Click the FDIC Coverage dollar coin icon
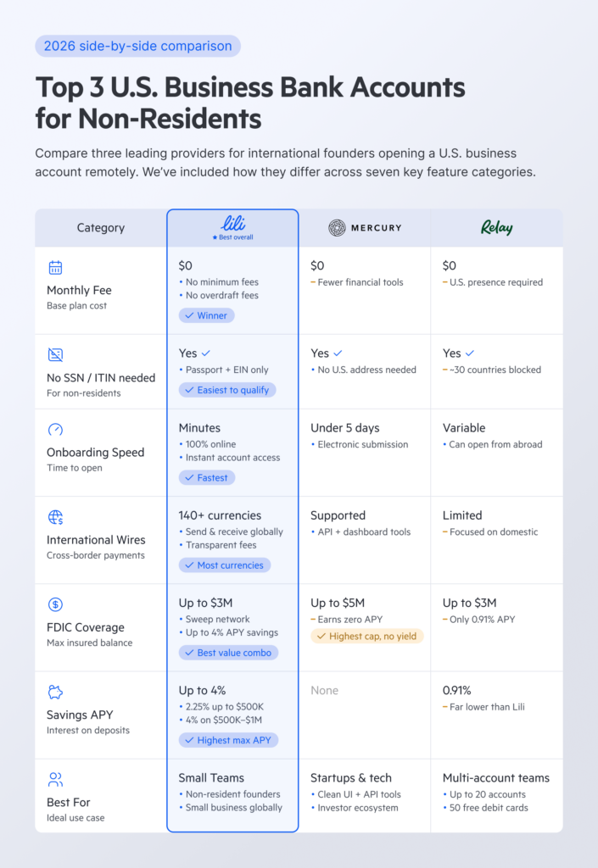598x868 pixels. coord(55,604)
